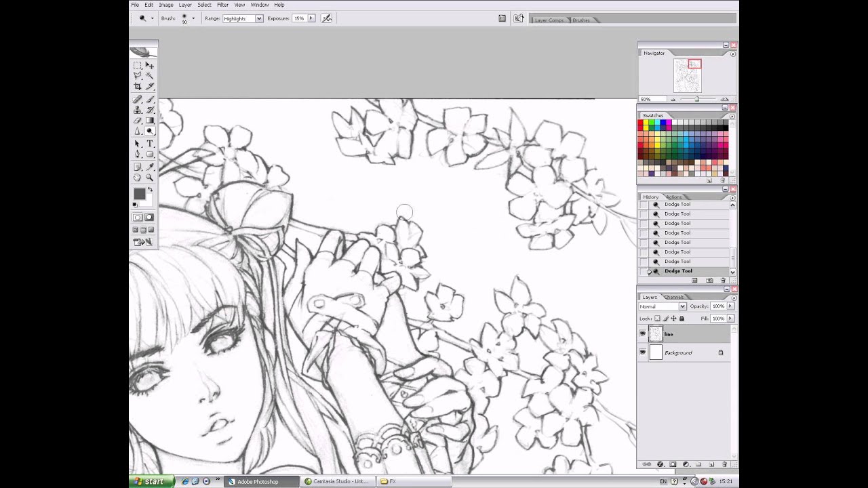
Task: Select the Zoom tool
Action: [150, 178]
